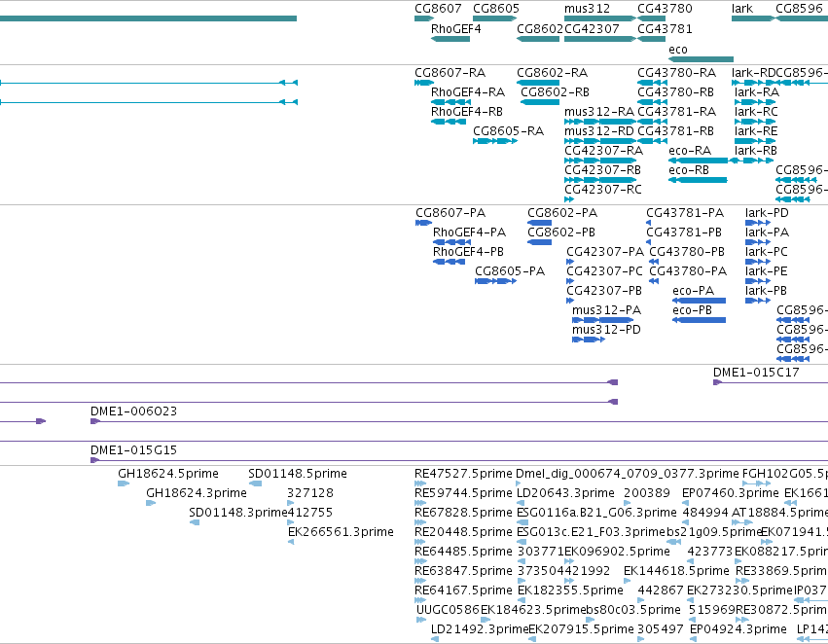Select the DME1-015G15 feature
828x644 pixels.
[459, 460]
